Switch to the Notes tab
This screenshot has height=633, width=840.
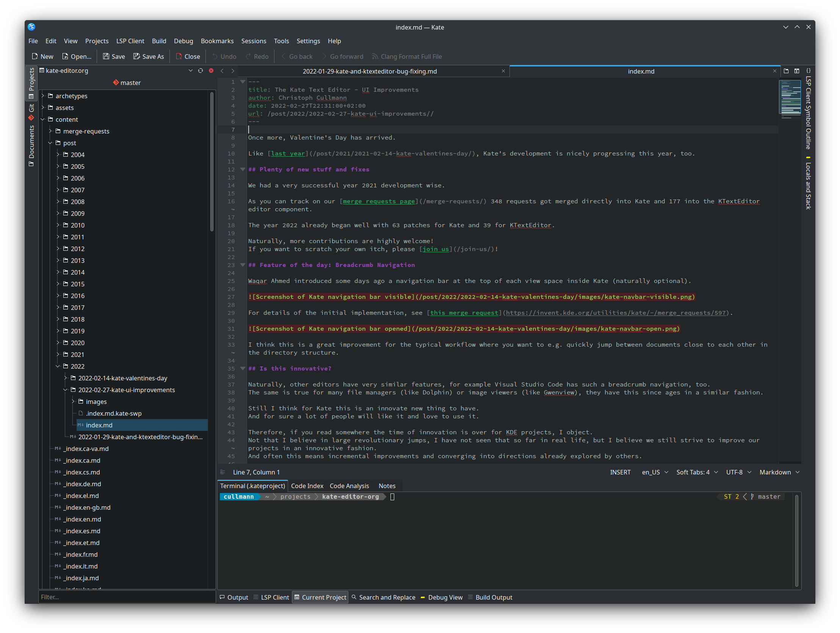tap(387, 486)
